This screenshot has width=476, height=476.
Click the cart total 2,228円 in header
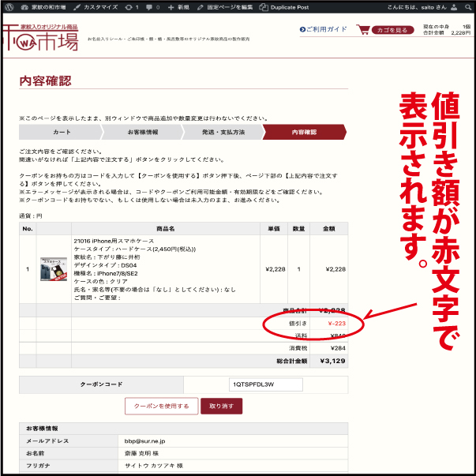pyautogui.click(x=460, y=33)
